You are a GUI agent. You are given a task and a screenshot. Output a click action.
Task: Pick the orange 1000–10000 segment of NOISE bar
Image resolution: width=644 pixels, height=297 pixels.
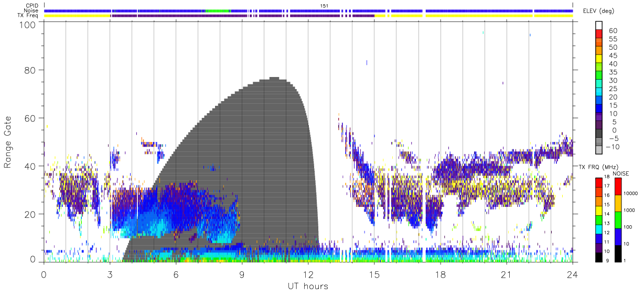(x=617, y=203)
